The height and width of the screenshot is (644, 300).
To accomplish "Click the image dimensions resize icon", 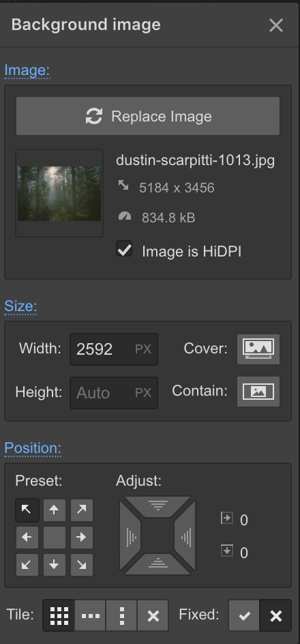I will click(x=123, y=186).
